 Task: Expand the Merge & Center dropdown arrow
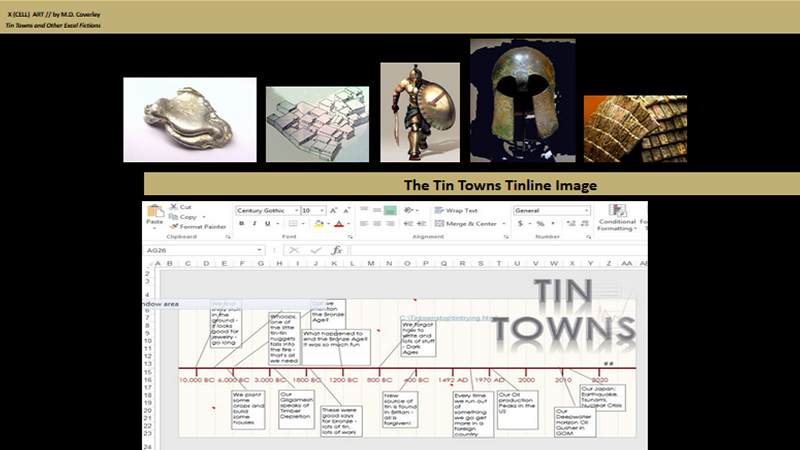pyautogui.click(x=504, y=223)
